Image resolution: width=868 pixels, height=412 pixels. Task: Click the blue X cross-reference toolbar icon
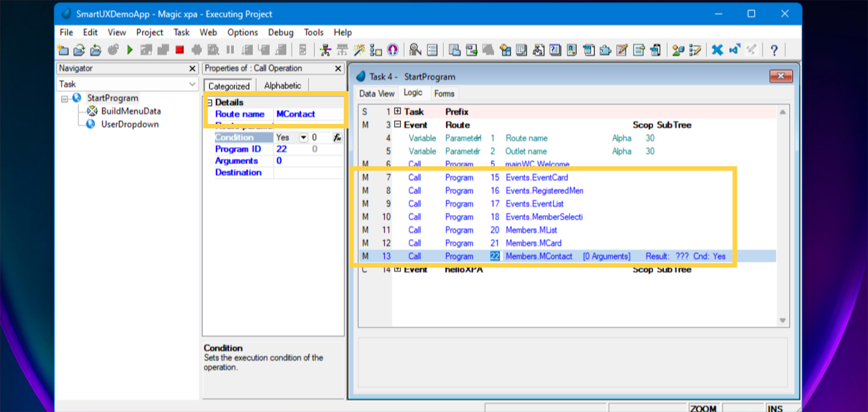[717, 50]
